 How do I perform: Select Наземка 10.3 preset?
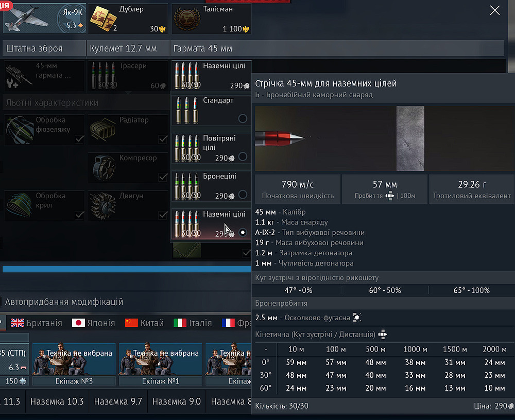pos(57,401)
